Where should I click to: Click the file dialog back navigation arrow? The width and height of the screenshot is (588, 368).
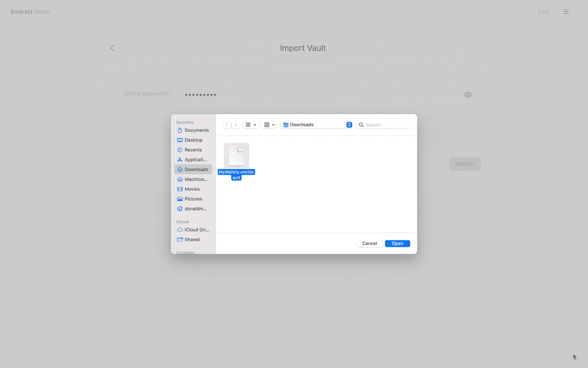(227, 125)
